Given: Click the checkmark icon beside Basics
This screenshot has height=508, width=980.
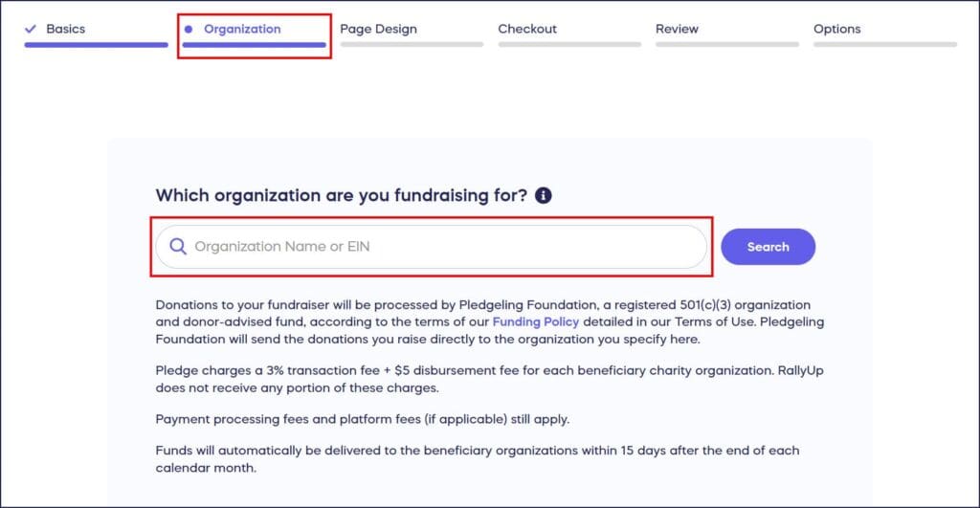Looking at the screenshot, I should click(x=31, y=29).
